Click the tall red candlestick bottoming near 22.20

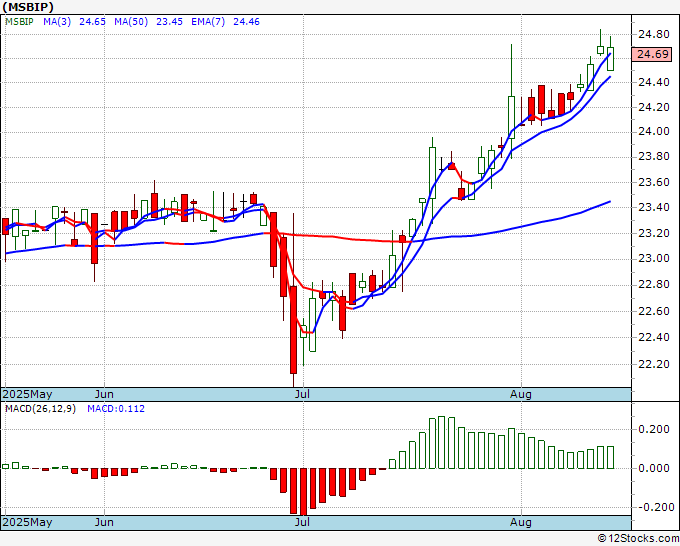pos(294,330)
